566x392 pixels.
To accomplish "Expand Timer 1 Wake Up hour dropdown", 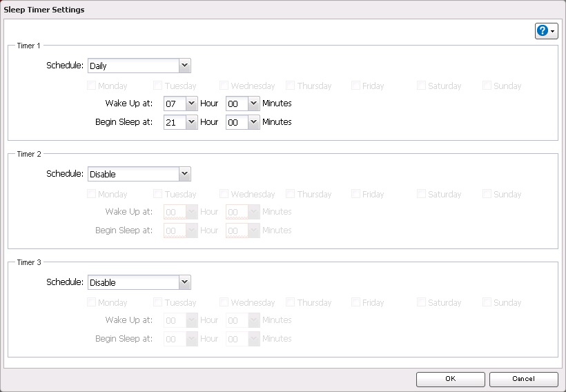I will 191,104.
